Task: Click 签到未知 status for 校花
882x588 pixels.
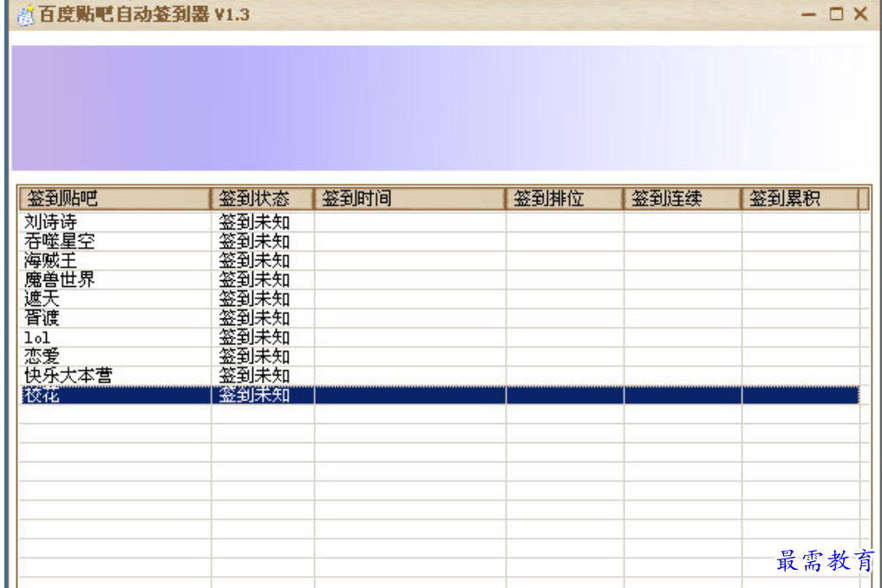Action: 254,395
